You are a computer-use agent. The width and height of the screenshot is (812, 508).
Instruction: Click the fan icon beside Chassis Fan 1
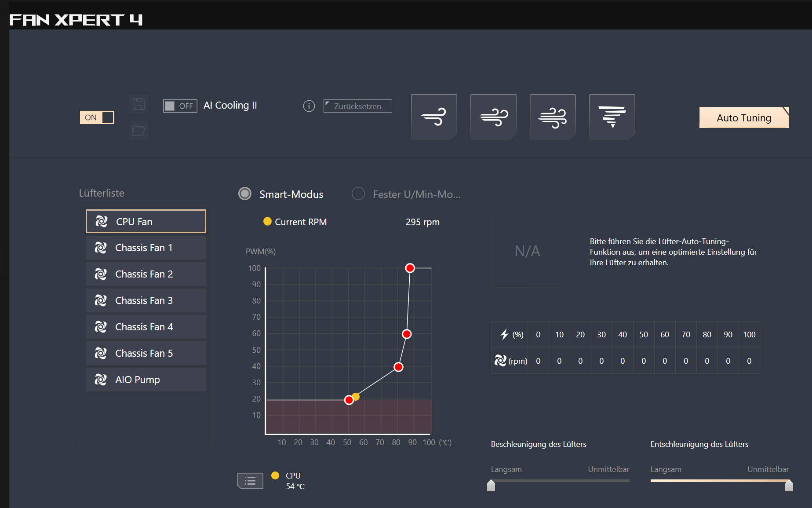[x=101, y=248]
